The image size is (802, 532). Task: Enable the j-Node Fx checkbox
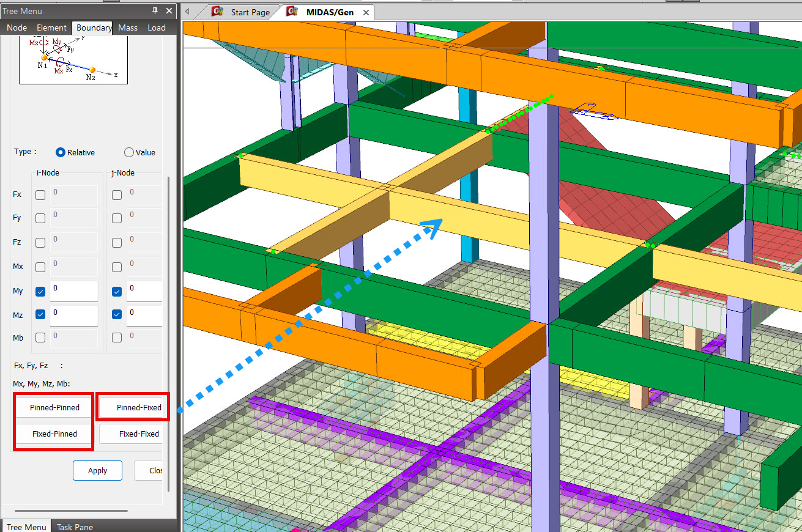pyautogui.click(x=117, y=195)
